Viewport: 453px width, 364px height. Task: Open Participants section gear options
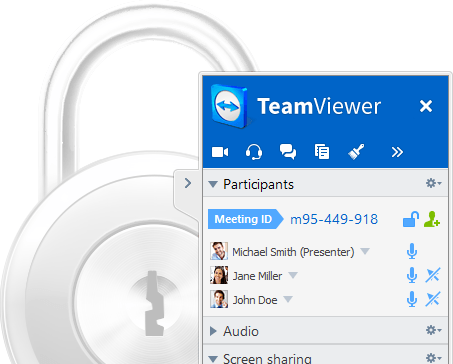[x=433, y=183]
